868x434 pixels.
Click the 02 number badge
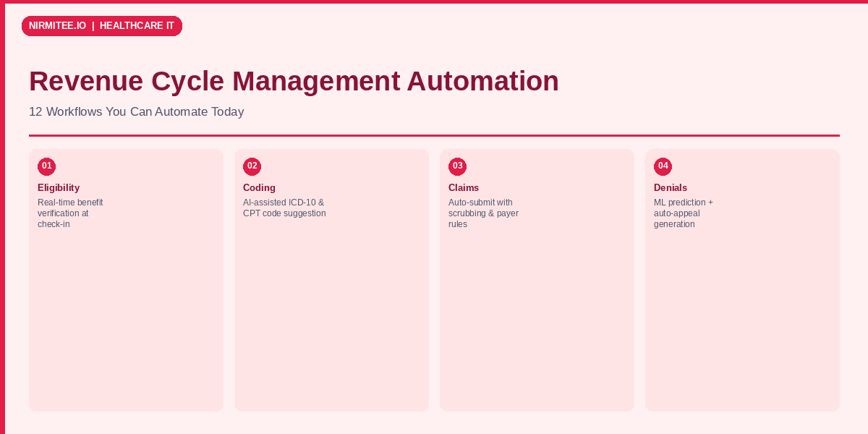pos(252,166)
